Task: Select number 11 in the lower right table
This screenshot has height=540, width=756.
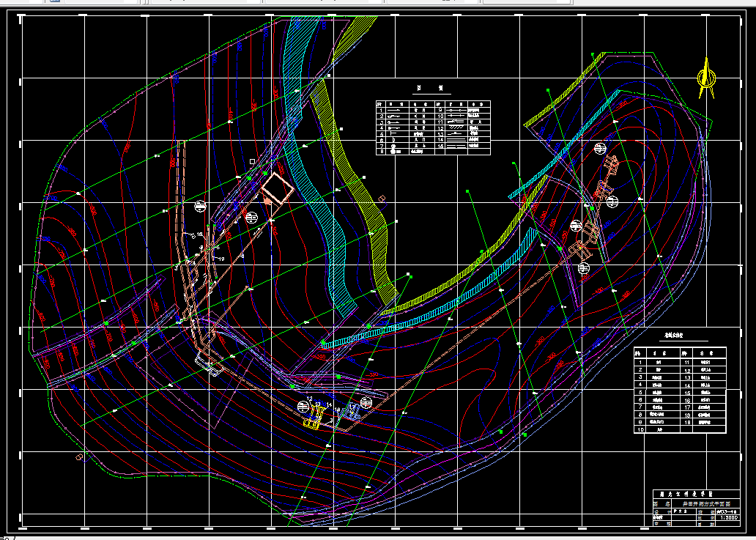Action: click(688, 362)
